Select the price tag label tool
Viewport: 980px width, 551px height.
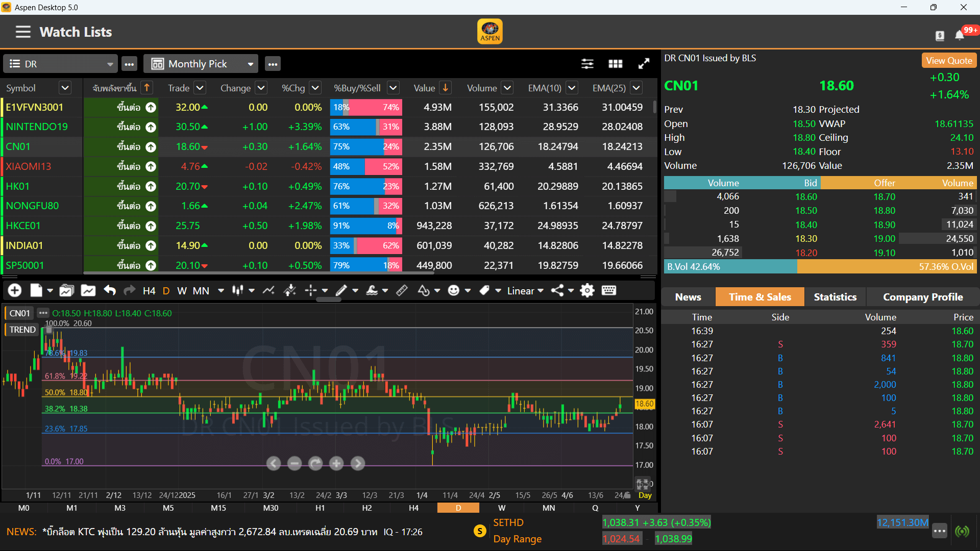[x=484, y=290]
